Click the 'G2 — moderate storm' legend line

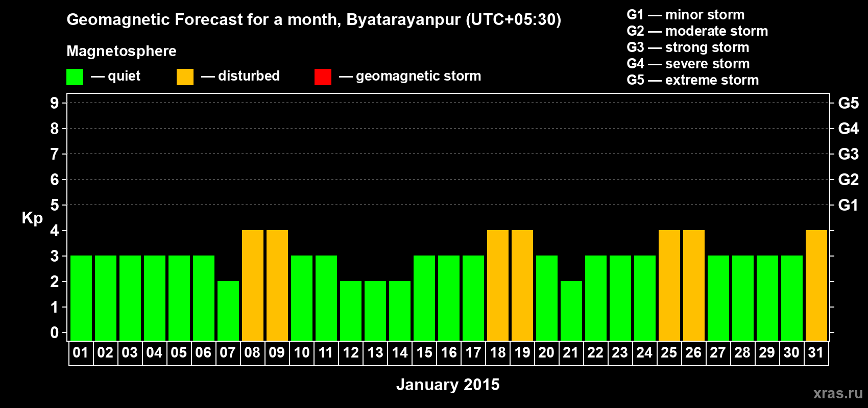click(x=697, y=31)
